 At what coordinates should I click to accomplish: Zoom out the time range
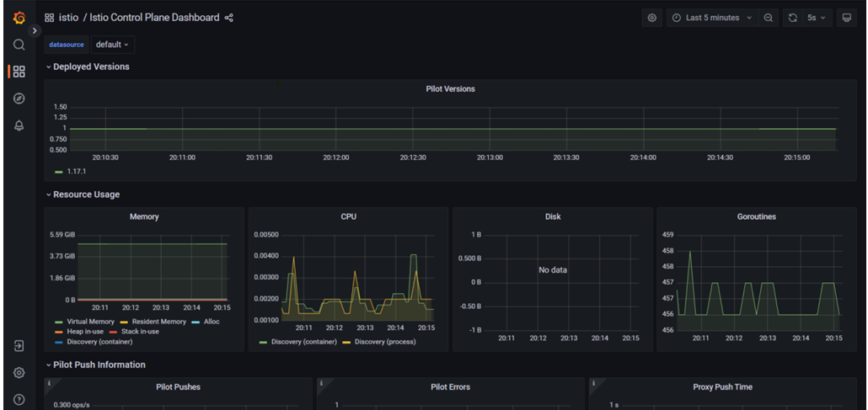tap(769, 18)
